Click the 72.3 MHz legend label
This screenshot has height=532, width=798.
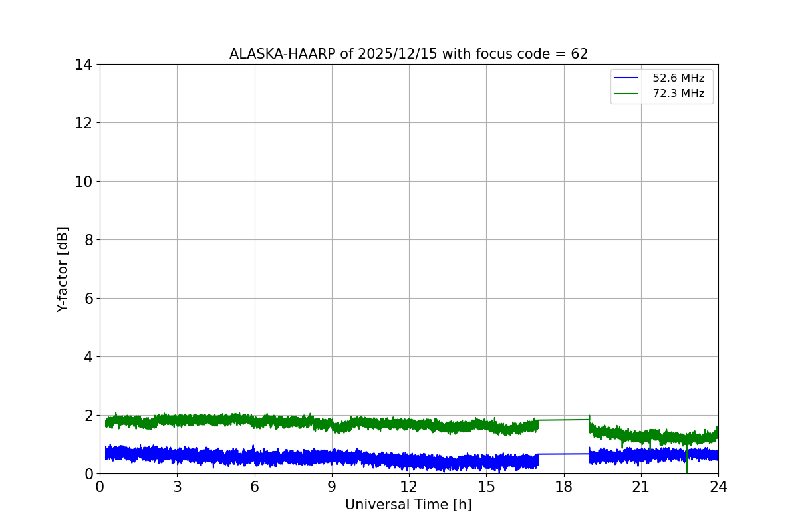tap(678, 94)
